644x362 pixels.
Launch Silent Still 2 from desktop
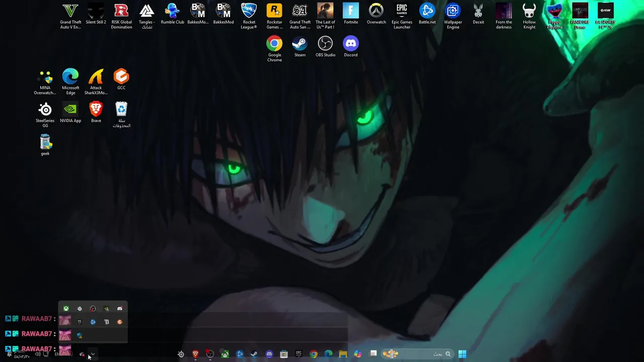tap(96, 15)
